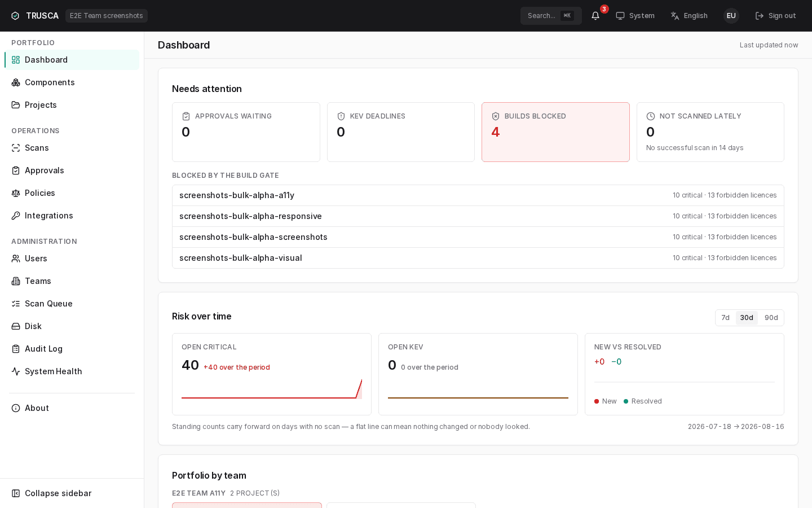Click the Open Critical sparkline chart

click(x=272, y=389)
